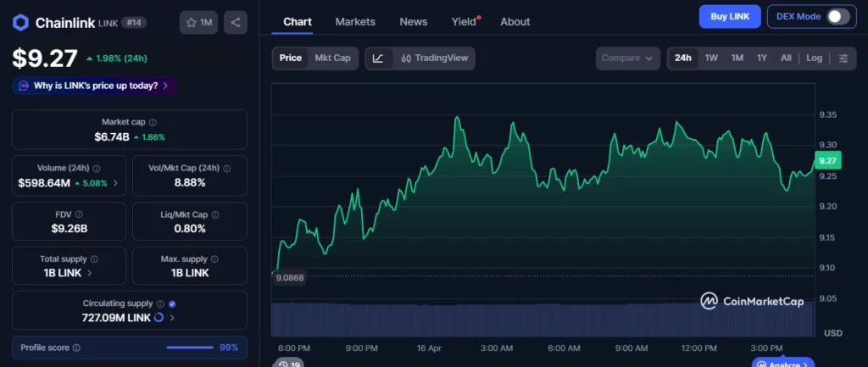Click the $9.27 price heading
868x367 pixels.
45,58
